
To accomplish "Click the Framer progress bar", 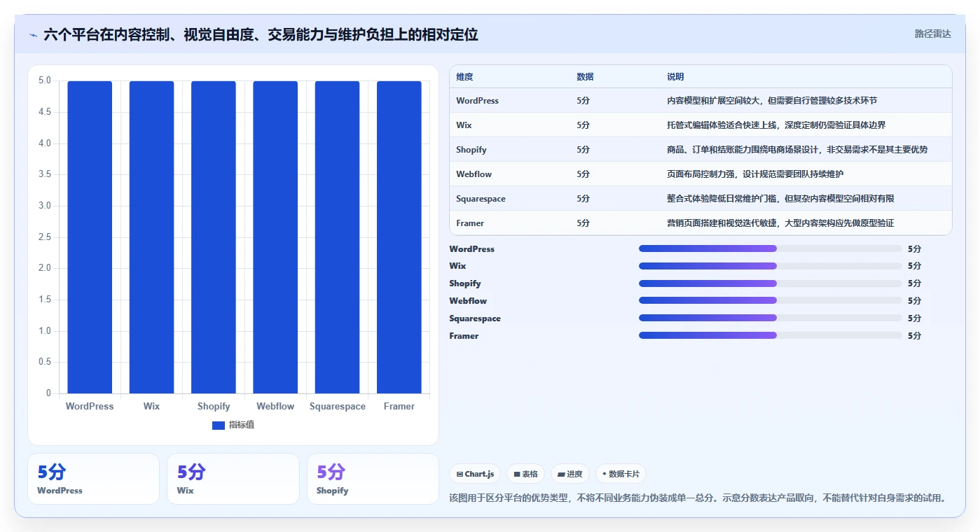I will (x=770, y=336).
